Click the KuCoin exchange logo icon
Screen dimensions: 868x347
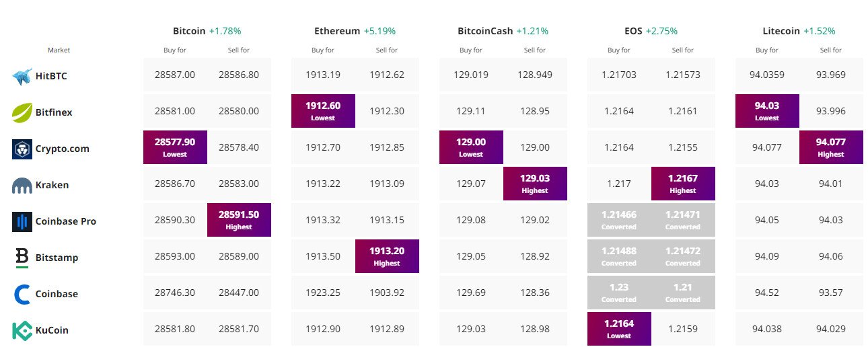[x=22, y=330]
